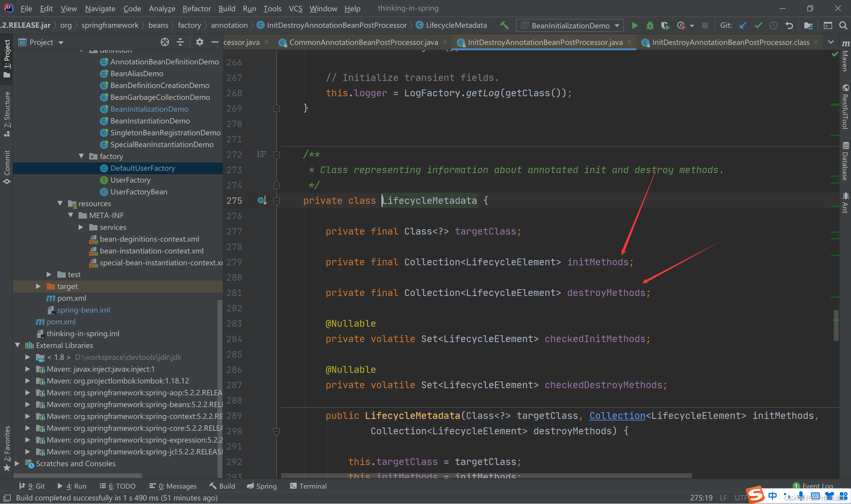Click the Collection link in constructor
The height and width of the screenshot is (504, 851).
coord(617,416)
